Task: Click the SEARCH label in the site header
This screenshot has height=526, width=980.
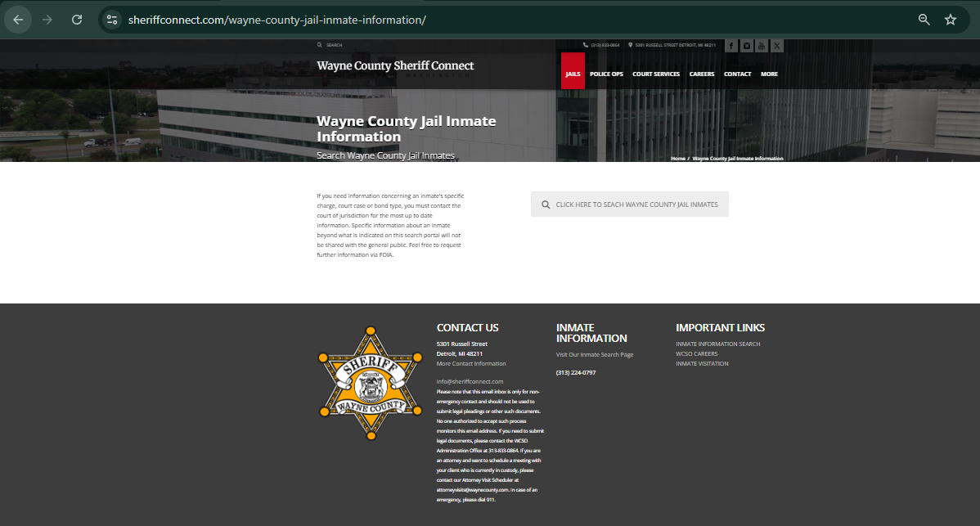Action: pos(335,45)
